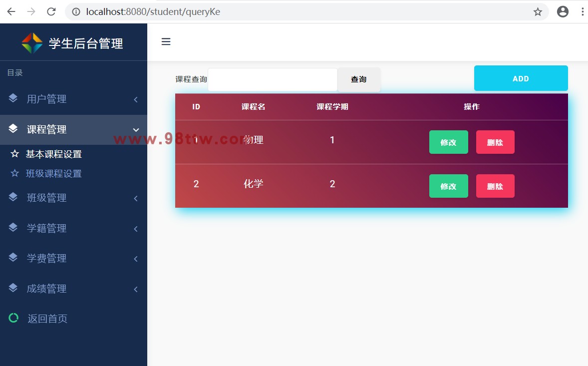Click 修改 for the 化学 row
The width and height of the screenshot is (588, 366).
click(449, 186)
